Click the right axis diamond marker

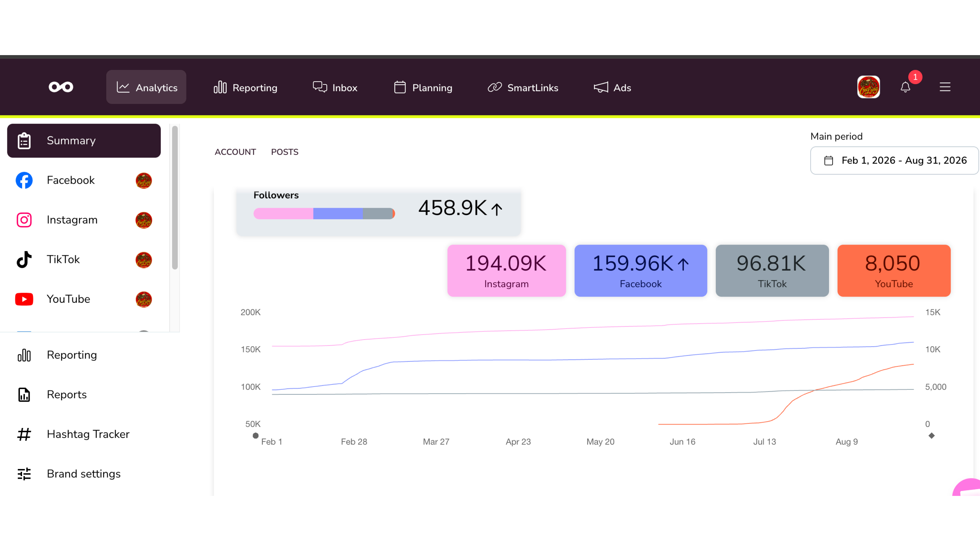pos(931,435)
